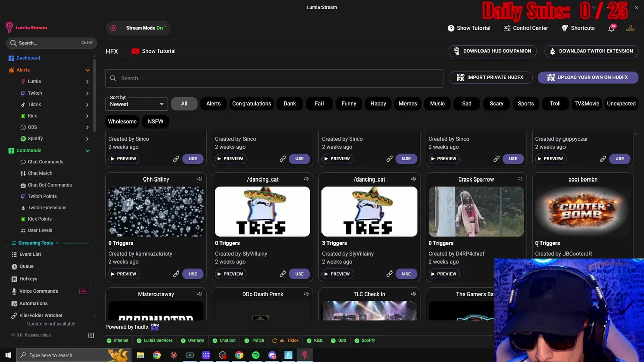Filter effects by Wholesome category

(x=122, y=121)
